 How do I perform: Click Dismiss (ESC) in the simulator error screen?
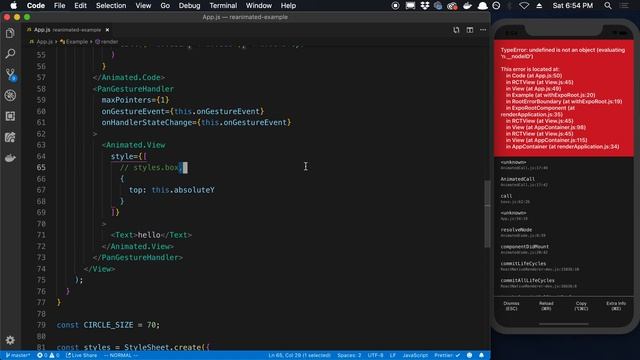[511, 306]
